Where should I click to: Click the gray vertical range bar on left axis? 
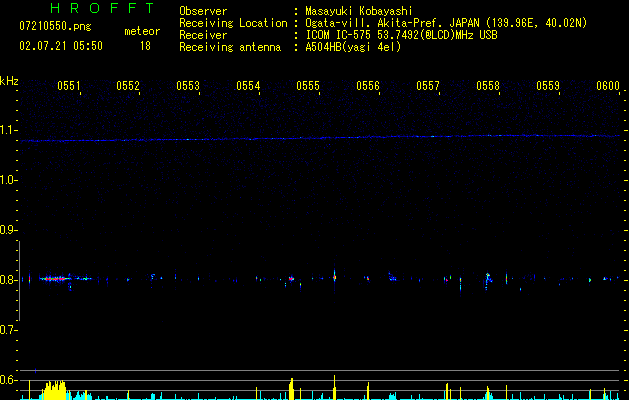(x=20, y=281)
